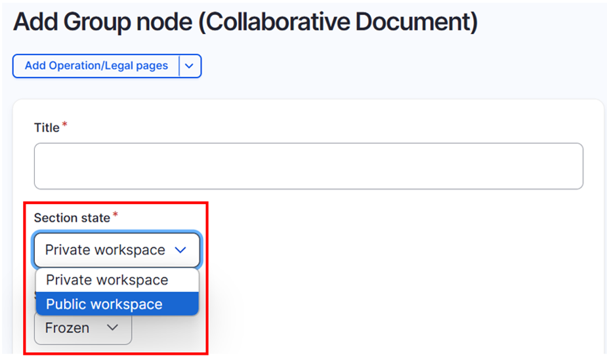Click the "Frozen" text in the lower select
The height and width of the screenshot is (364, 607).
point(67,328)
